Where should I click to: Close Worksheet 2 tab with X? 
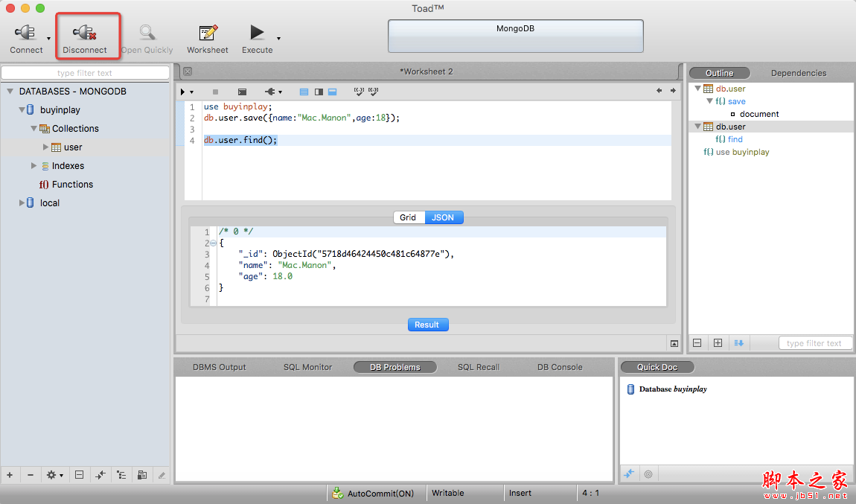(188, 71)
